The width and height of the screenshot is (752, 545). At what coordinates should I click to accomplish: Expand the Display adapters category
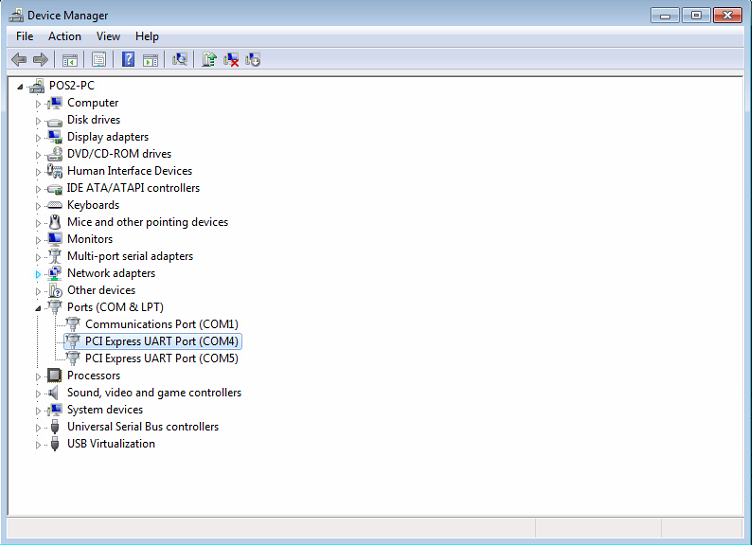[39, 138]
